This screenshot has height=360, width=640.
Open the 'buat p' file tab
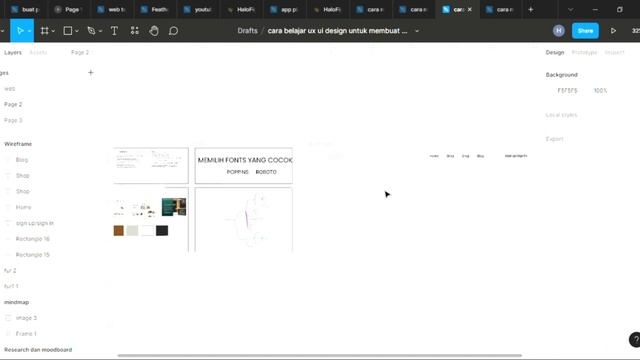pyautogui.click(x=25, y=9)
